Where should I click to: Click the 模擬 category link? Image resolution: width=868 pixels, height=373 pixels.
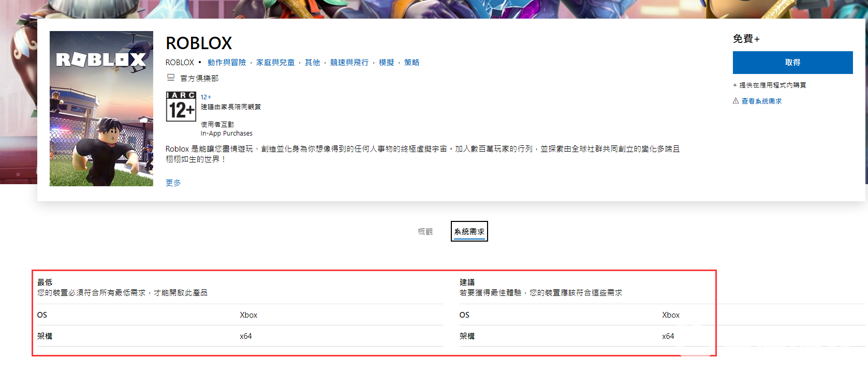pos(386,63)
